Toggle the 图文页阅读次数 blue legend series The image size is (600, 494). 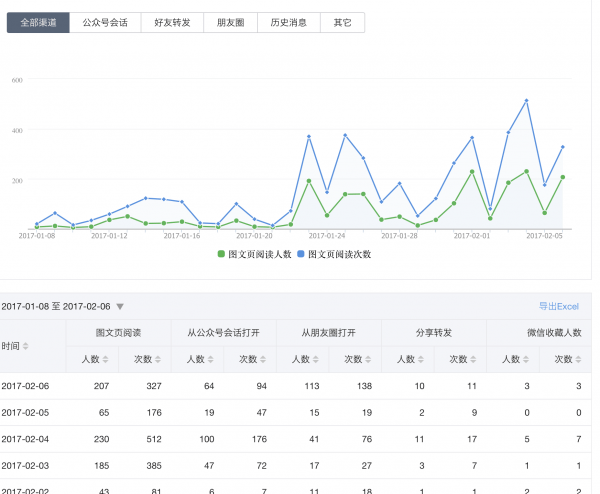point(334,254)
